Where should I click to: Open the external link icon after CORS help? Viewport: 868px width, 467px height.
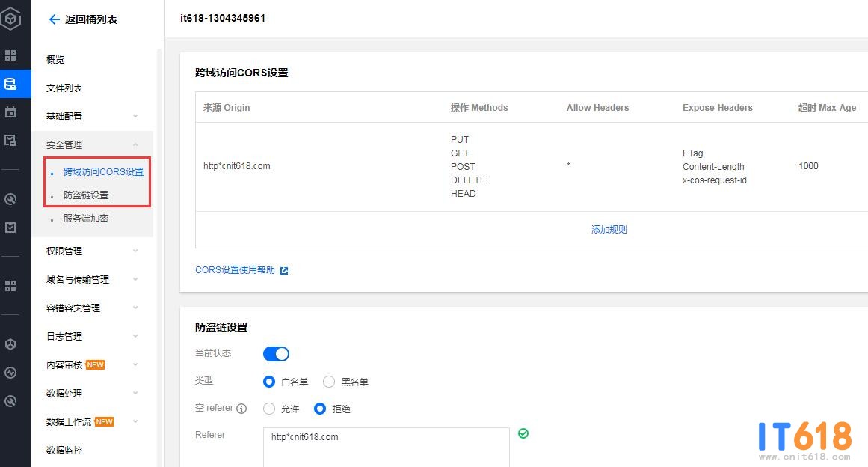point(284,270)
